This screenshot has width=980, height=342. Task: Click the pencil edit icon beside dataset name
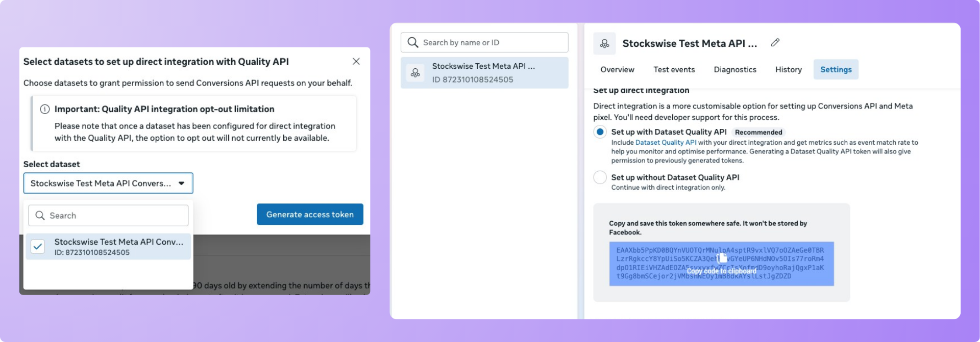point(775,43)
